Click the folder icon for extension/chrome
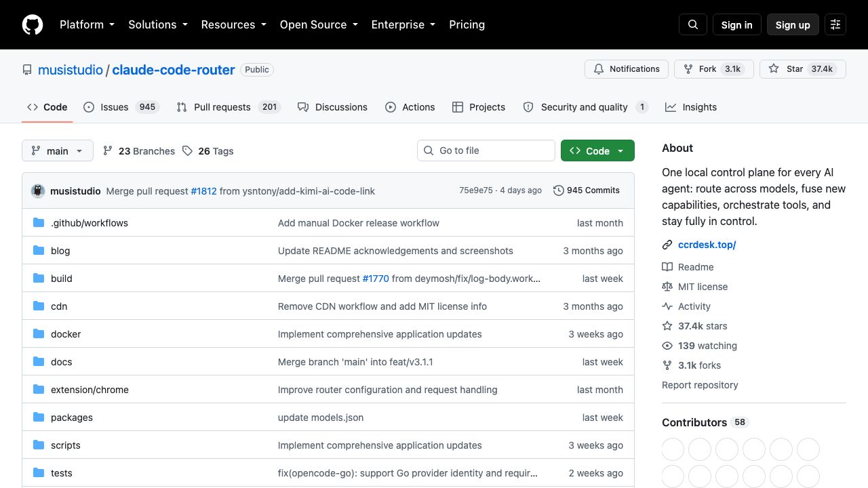 (x=39, y=389)
